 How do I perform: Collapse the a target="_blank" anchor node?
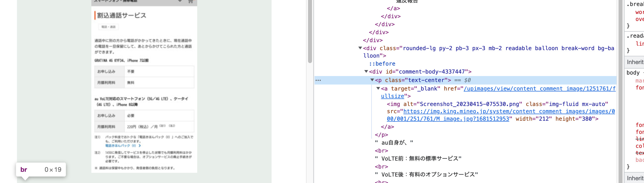click(378, 88)
